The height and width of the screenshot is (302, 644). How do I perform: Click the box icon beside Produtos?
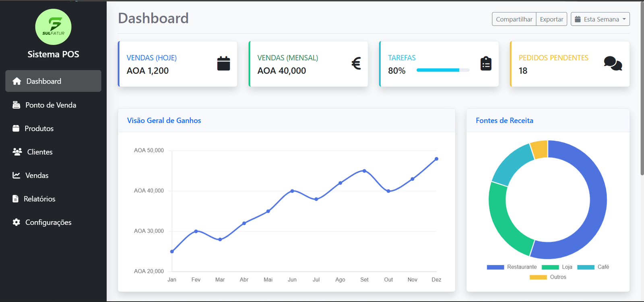[16, 128]
